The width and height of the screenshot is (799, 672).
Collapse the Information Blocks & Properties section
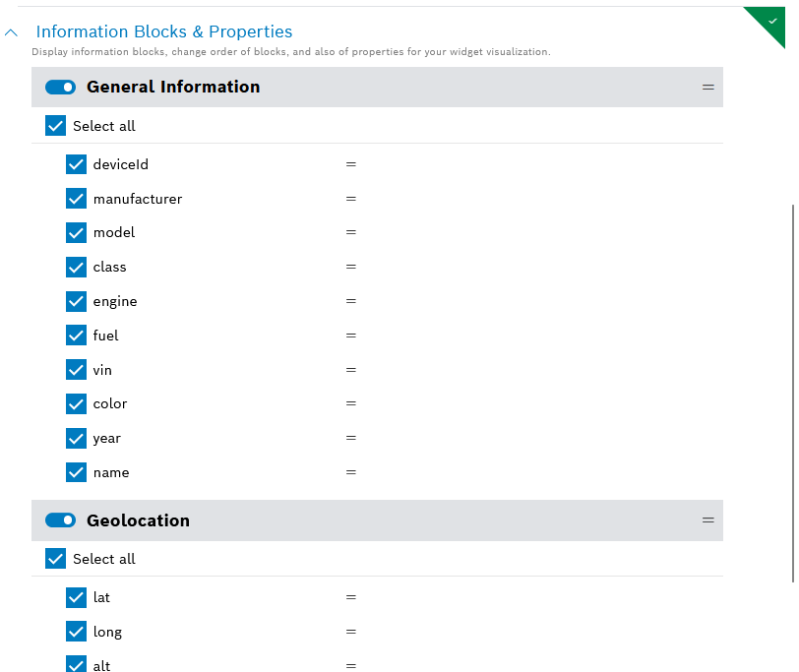11,32
